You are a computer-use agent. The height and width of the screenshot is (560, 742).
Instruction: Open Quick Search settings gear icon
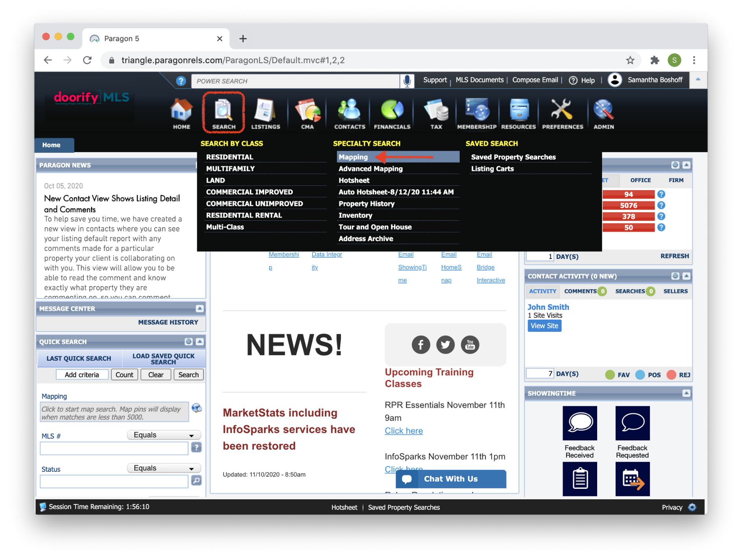click(189, 342)
